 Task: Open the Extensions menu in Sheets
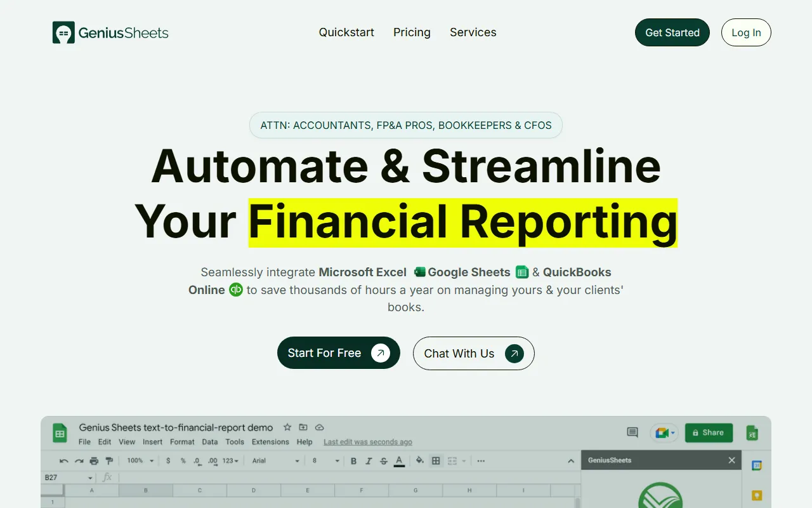pos(270,442)
